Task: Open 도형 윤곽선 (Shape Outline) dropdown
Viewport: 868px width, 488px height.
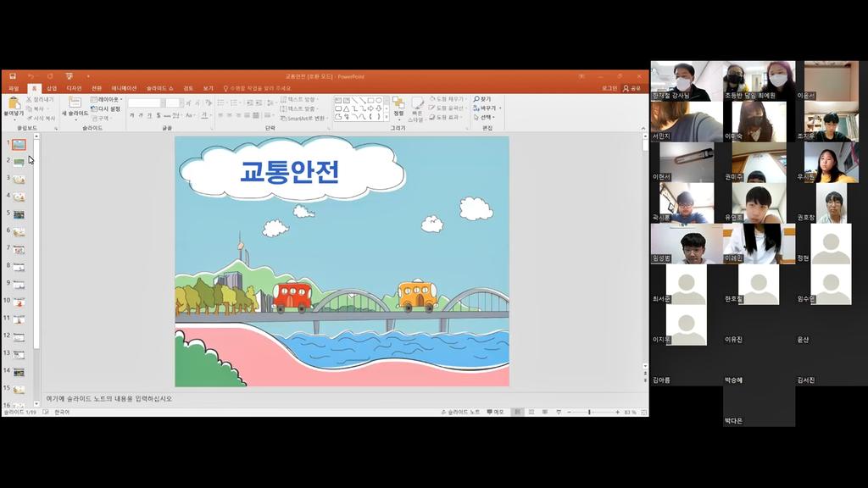Action: [x=448, y=108]
